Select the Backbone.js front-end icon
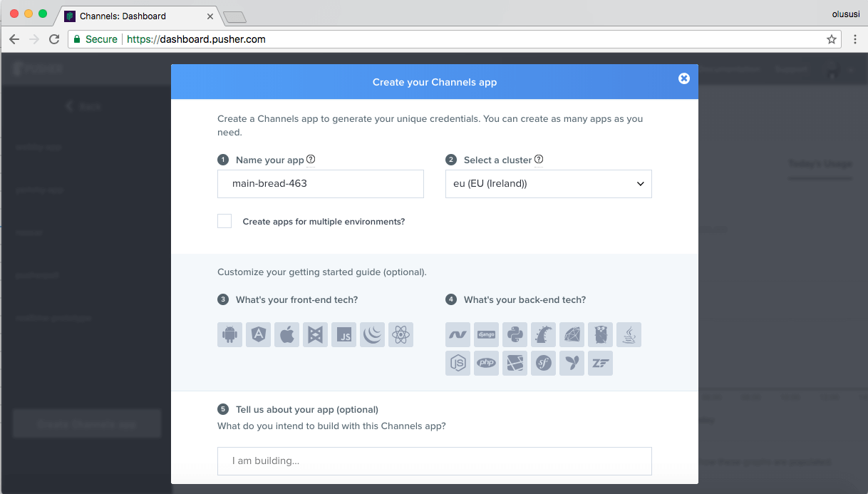The height and width of the screenshot is (494, 868). (x=315, y=334)
